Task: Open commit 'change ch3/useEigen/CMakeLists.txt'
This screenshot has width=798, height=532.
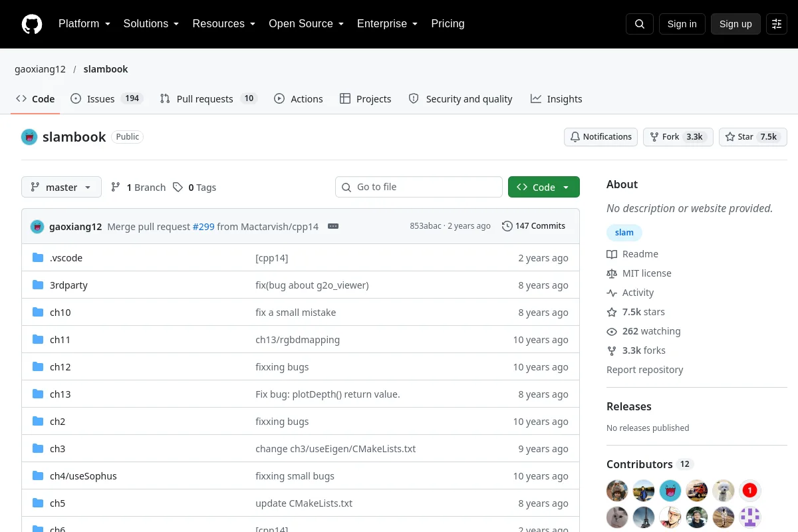Action: pos(336,449)
